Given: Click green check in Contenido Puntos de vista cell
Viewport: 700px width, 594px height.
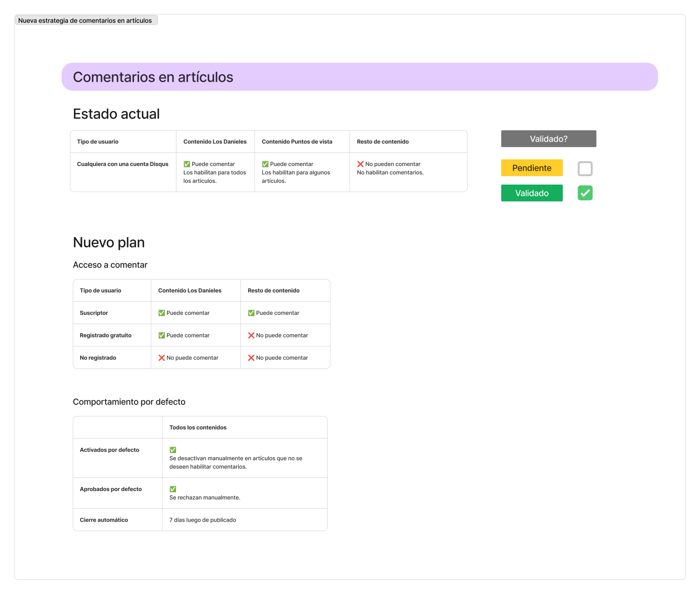Looking at the screenshot, I should [x=265, y=164].
